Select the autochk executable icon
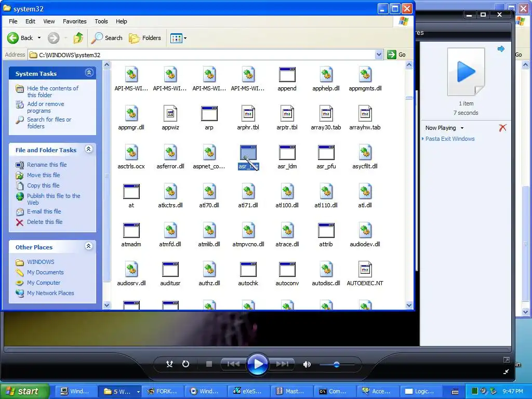Screen dimensions: 532x399 [x=248, y=270]
